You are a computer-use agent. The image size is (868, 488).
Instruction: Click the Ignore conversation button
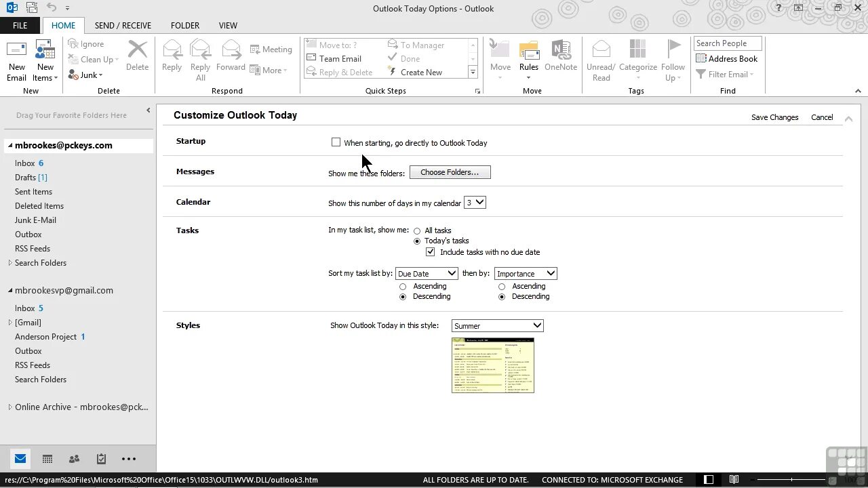click(86, 44)
